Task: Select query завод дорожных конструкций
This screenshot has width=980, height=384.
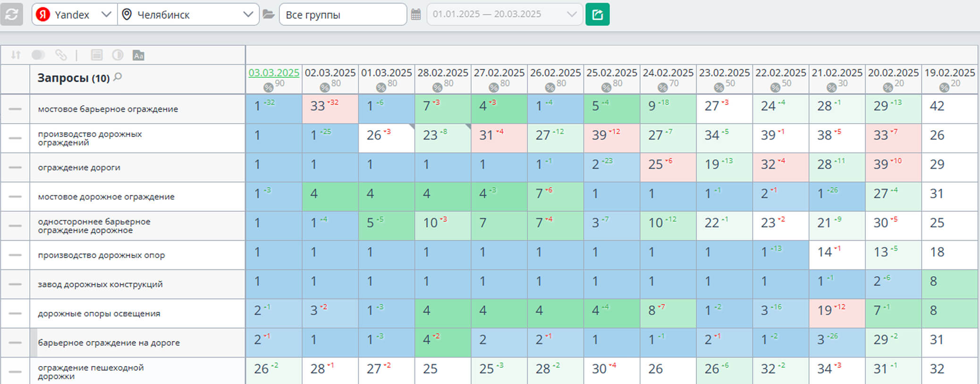Action: click(100, 284)
